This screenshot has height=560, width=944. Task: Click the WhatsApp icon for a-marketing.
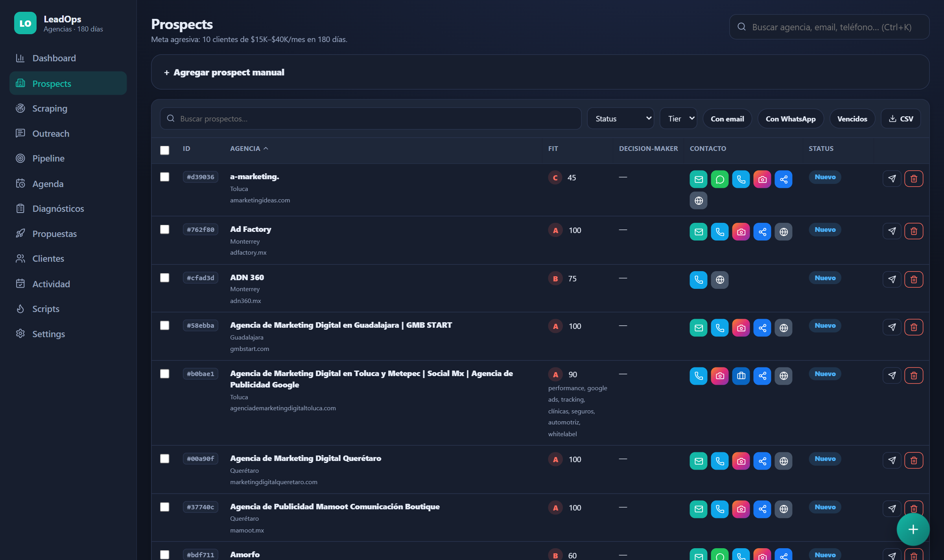(719, 179)
